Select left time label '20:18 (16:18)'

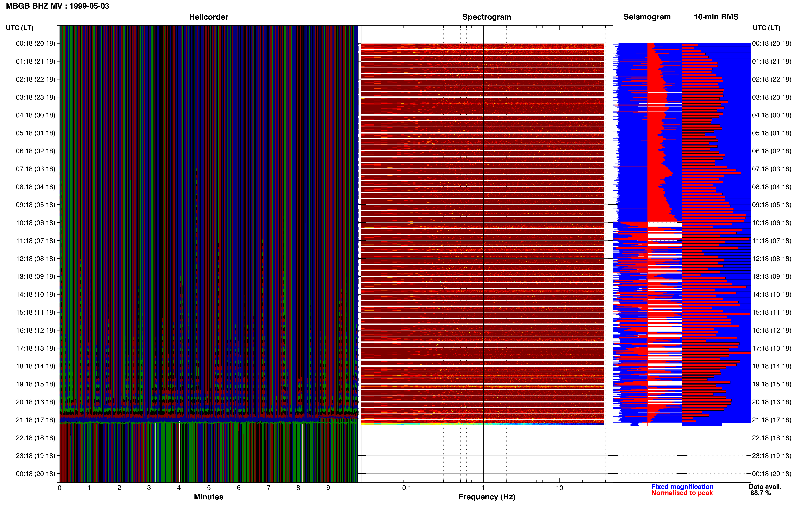pyautogui.click(x=36, y=402)
